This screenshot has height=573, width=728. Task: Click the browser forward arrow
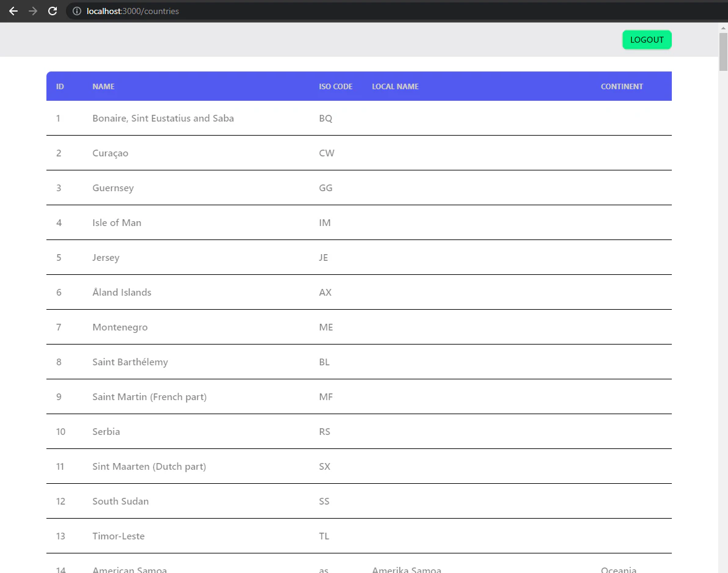[x=33, y=10]
